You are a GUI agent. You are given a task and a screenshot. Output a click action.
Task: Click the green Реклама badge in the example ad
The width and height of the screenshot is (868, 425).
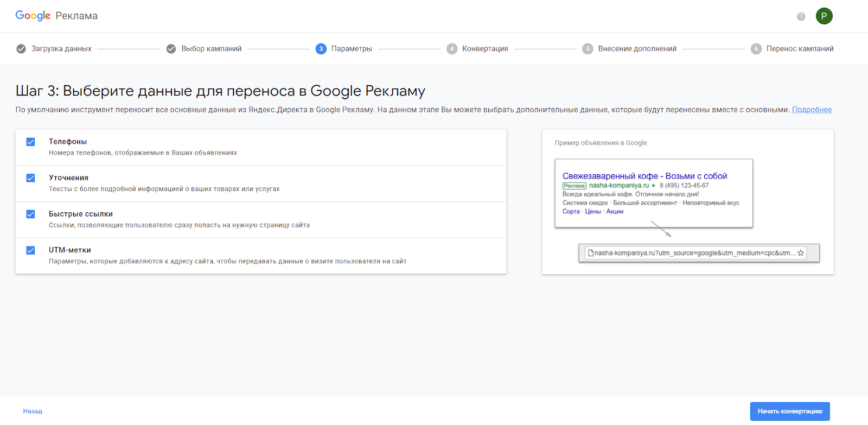(x=575, y=186)
